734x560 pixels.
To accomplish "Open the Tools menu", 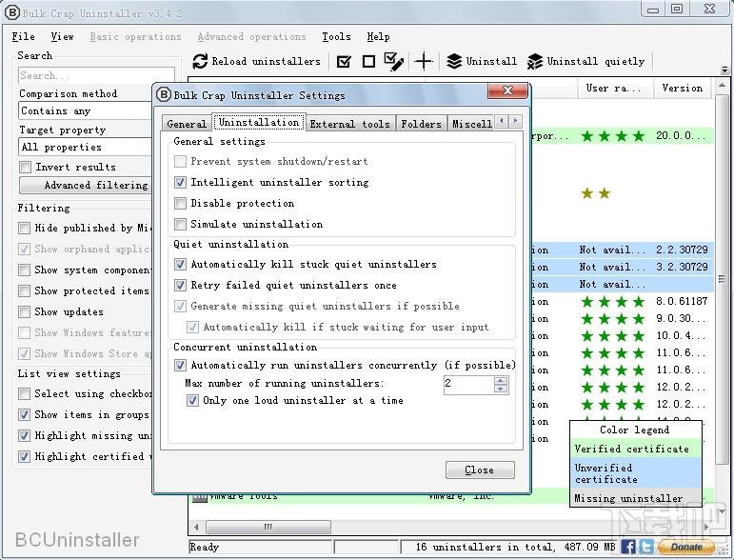I will [x=336, y=36].
